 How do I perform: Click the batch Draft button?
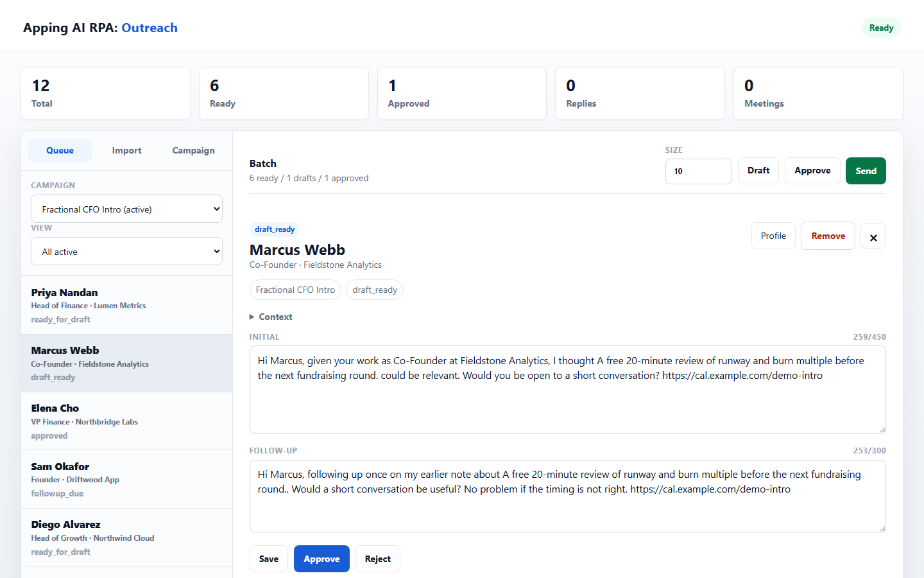758,171
